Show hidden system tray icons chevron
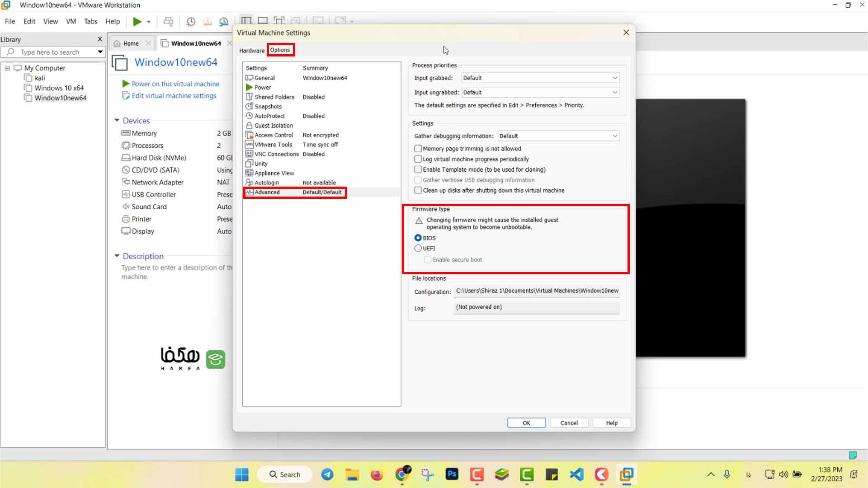The image size is (868, 488). coord(711,474)
